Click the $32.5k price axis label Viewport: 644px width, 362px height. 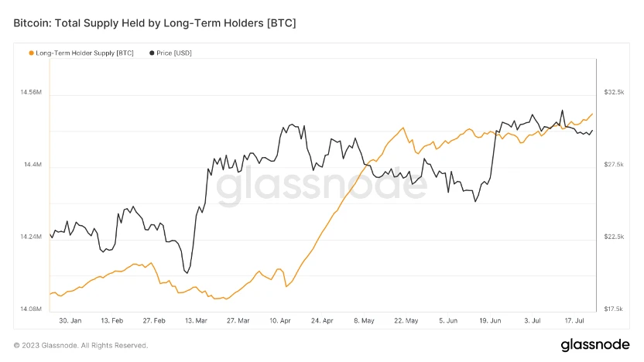(x=614, y=93)
